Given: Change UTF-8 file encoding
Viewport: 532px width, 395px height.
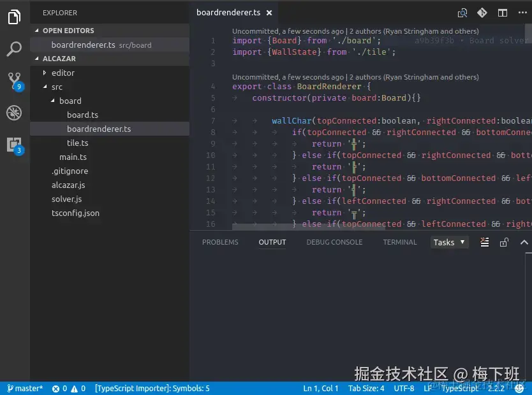Looking at the screenshot, I should coord(404,388).
